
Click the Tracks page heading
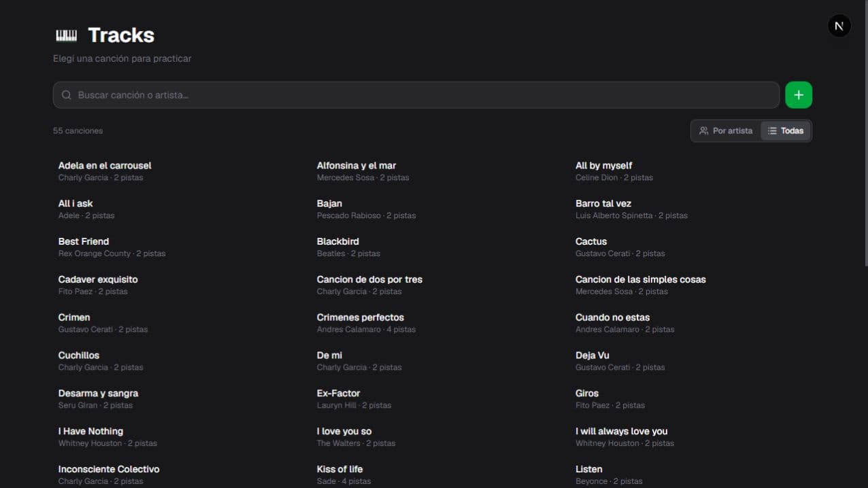click(x=121, y=35)
